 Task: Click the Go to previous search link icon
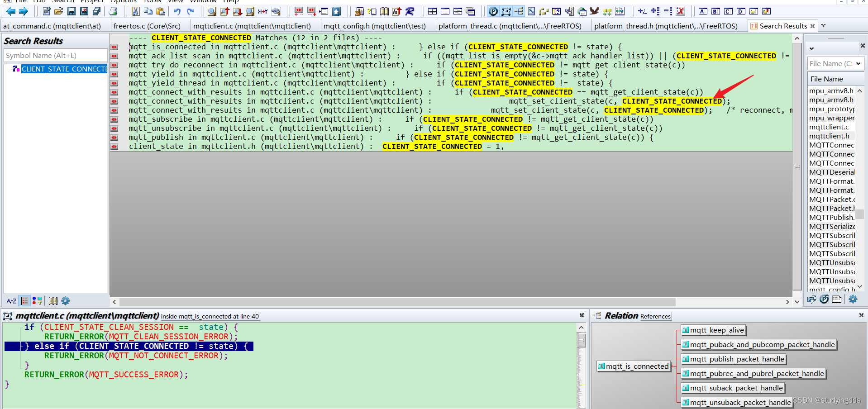tap(298, 11)
